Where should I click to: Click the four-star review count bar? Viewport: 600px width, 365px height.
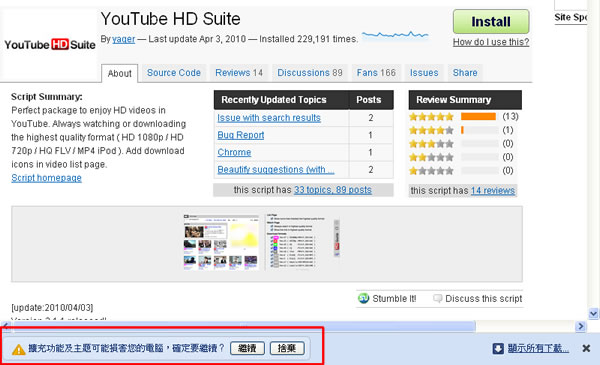pos(480,130)
